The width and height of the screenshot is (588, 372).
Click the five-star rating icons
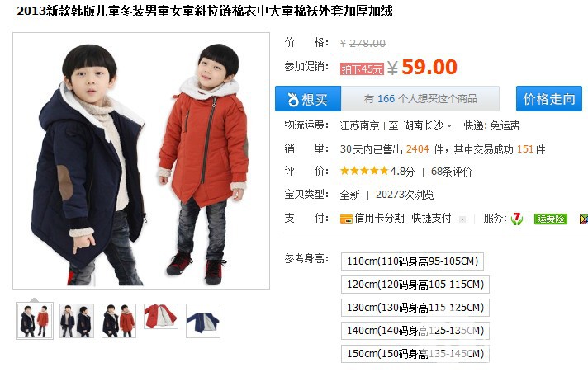[363, 172]
